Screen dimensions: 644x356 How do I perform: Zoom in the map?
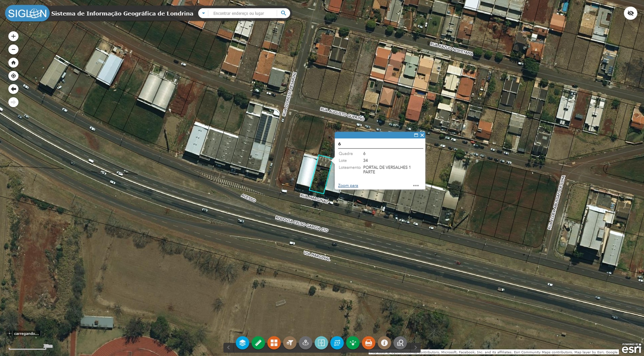13,36
